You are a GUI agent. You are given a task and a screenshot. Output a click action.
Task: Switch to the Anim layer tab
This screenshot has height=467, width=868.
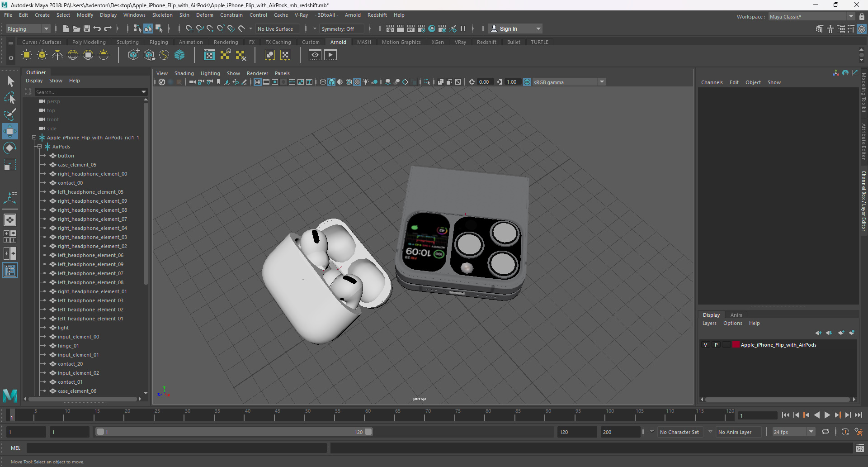(736, 315)
